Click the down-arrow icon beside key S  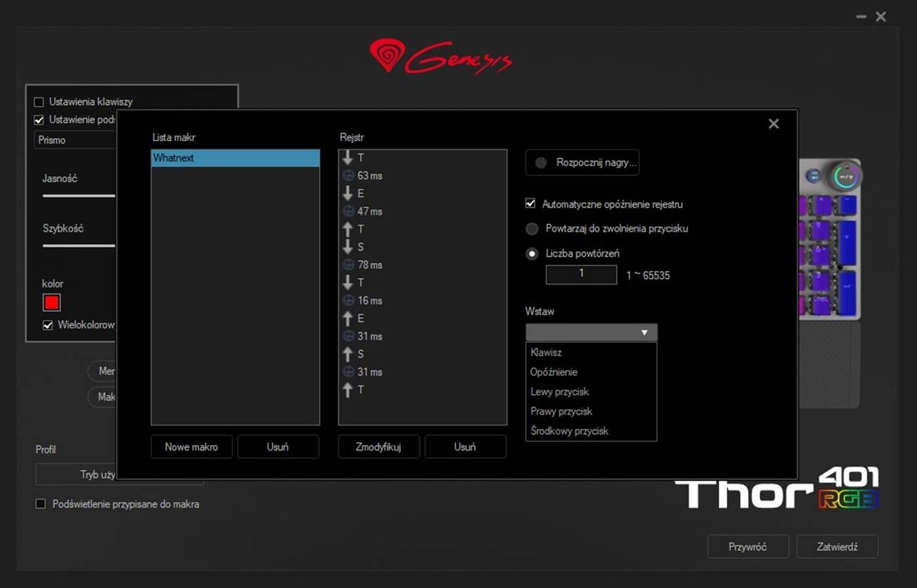[x=348, y=247]
